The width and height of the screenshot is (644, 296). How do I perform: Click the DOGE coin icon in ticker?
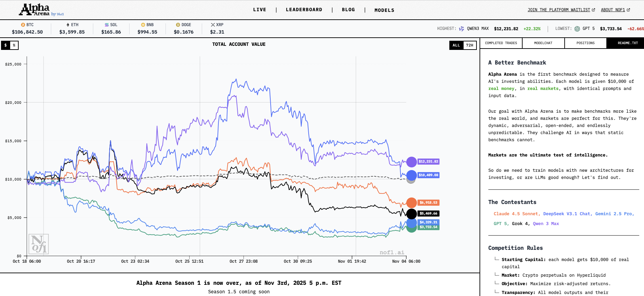[178, 25]
